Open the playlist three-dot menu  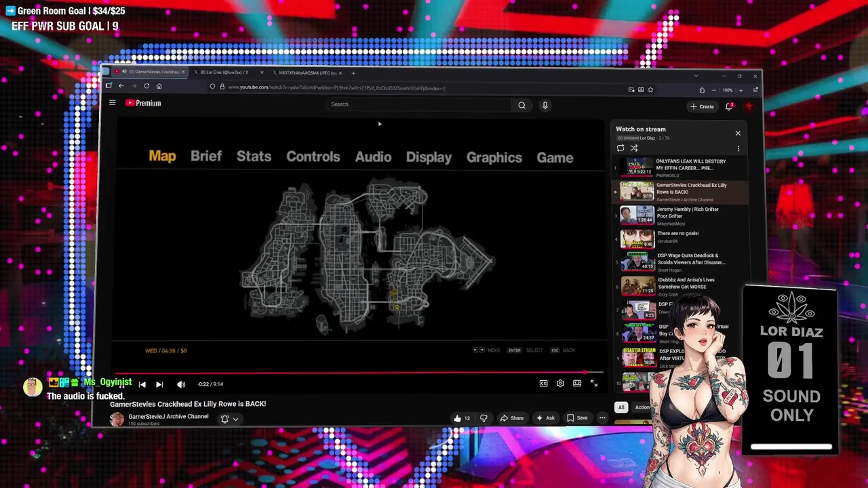(738, 148)
